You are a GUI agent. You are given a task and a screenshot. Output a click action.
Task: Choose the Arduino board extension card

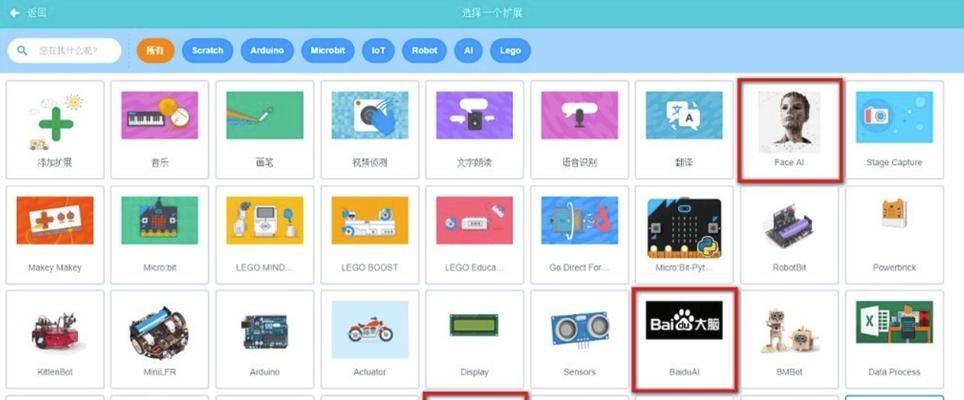(265, 339)
